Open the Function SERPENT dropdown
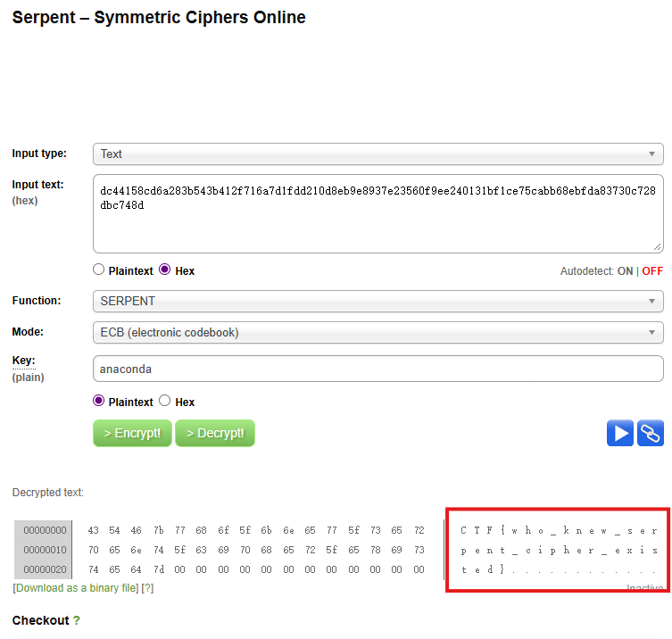The height and width of the screenshot is (639, 672). click(x=378, y=302)
